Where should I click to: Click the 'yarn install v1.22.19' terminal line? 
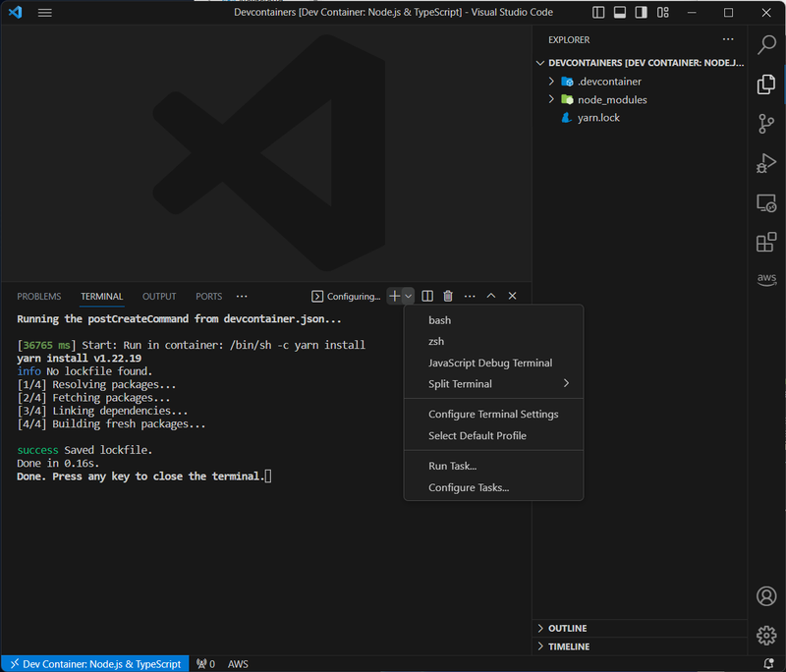click(x=80, y=359)
